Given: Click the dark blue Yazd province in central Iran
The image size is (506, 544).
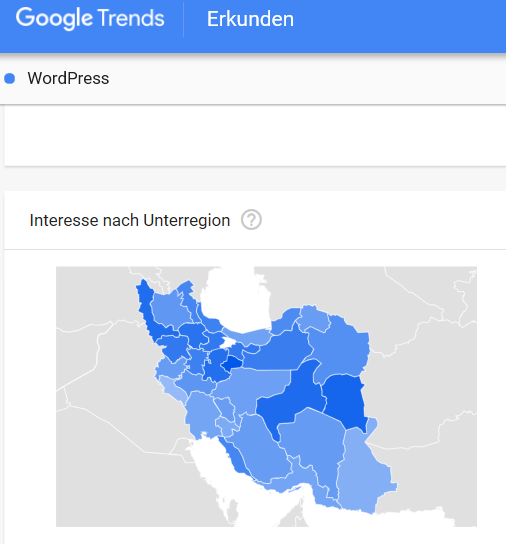Looking at the screenshot, I should (x=292, y=399).
